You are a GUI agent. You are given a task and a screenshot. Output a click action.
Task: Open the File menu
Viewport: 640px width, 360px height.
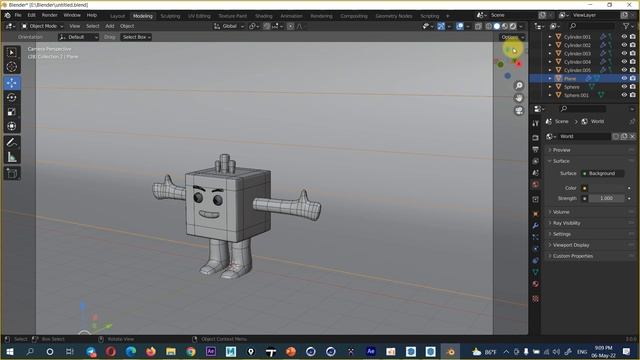tap(18, 16)
